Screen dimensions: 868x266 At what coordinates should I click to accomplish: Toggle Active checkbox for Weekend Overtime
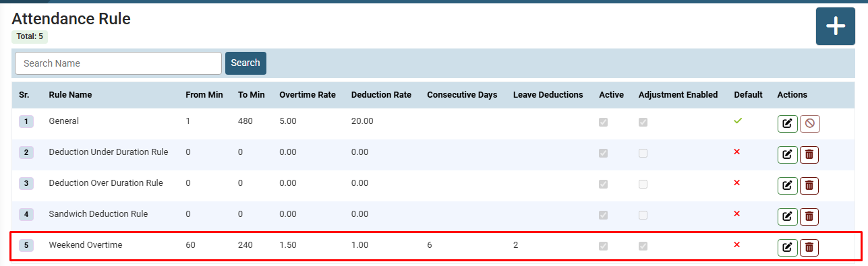coord(604,246)
